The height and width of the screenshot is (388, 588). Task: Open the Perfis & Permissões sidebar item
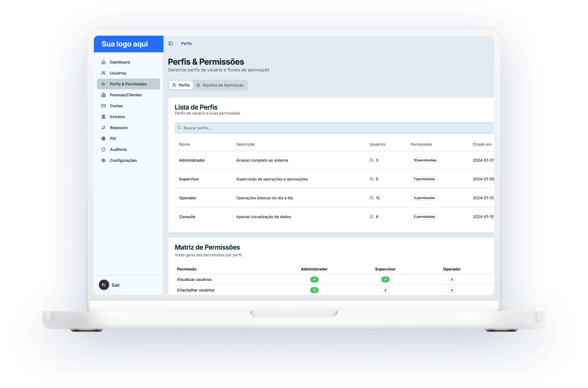128,84
